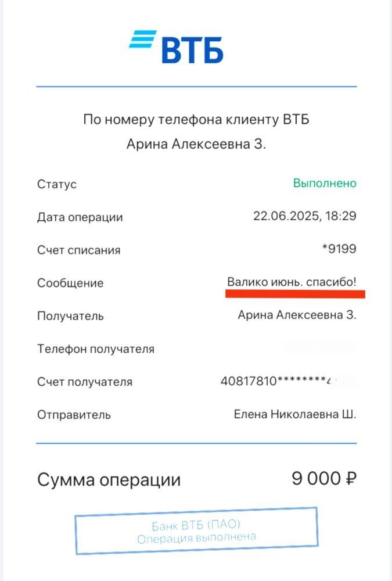Click the message text Валико июнь. спасибо!
This screenshot has width=392, height=581.
(292, 282)
